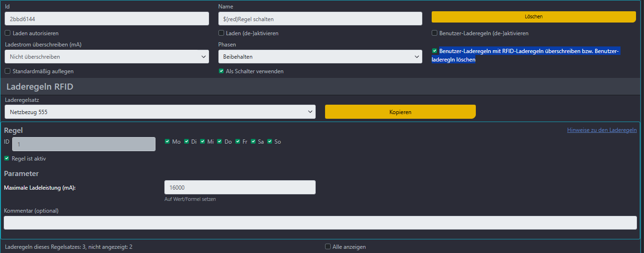Toggle Laden (de-)aktivieren checkbox
Image resolution: width=644 pixels, height=253 pixels.
tap(221, 33)
